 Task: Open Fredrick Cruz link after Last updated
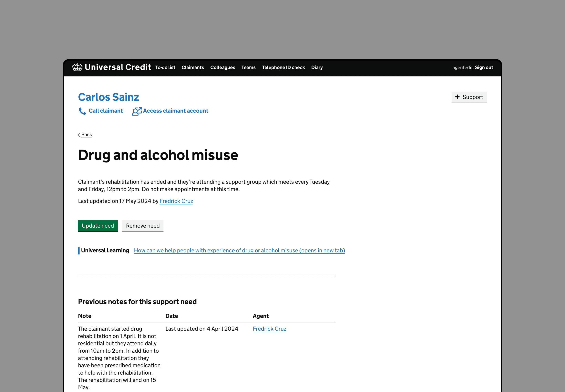coord(176,201)
